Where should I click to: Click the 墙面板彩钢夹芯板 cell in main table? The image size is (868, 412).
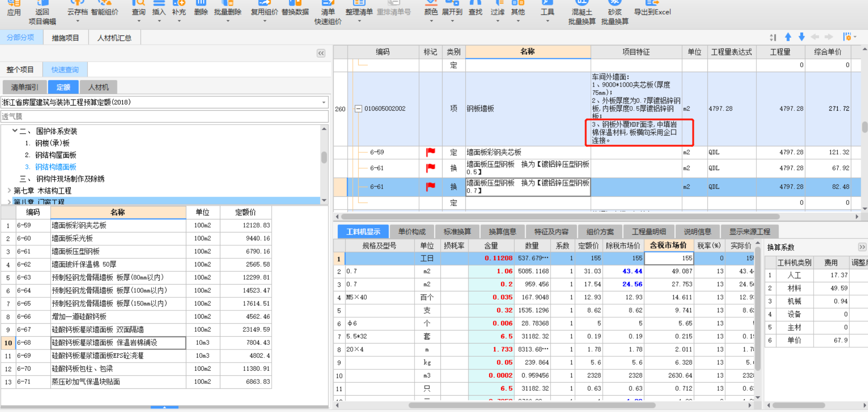528,152
